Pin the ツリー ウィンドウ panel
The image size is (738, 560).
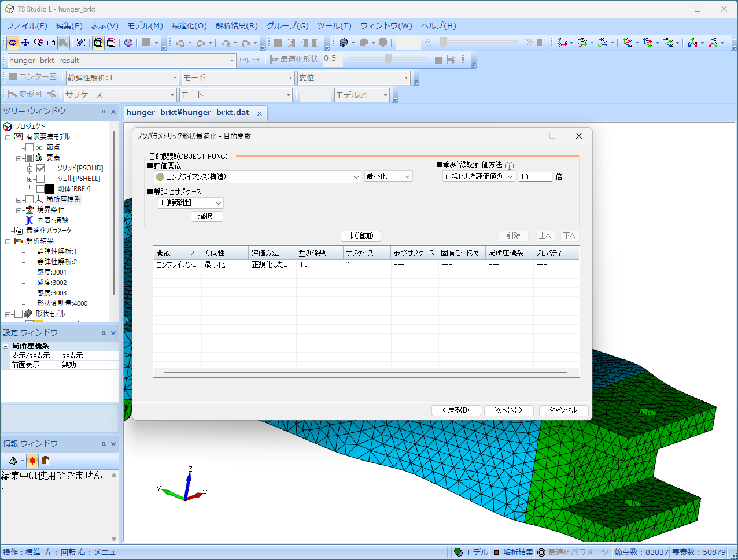pyautogui.click(x=104, y=112)
